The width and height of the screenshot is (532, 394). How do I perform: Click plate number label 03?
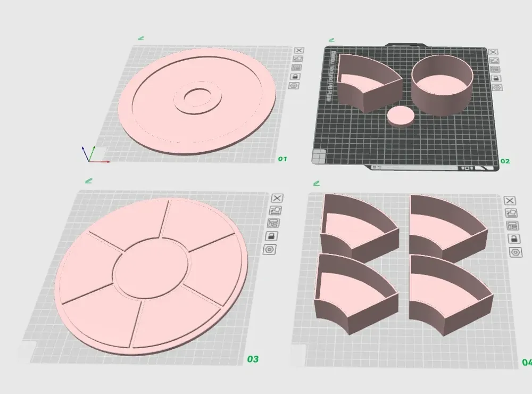coord(253,359)
